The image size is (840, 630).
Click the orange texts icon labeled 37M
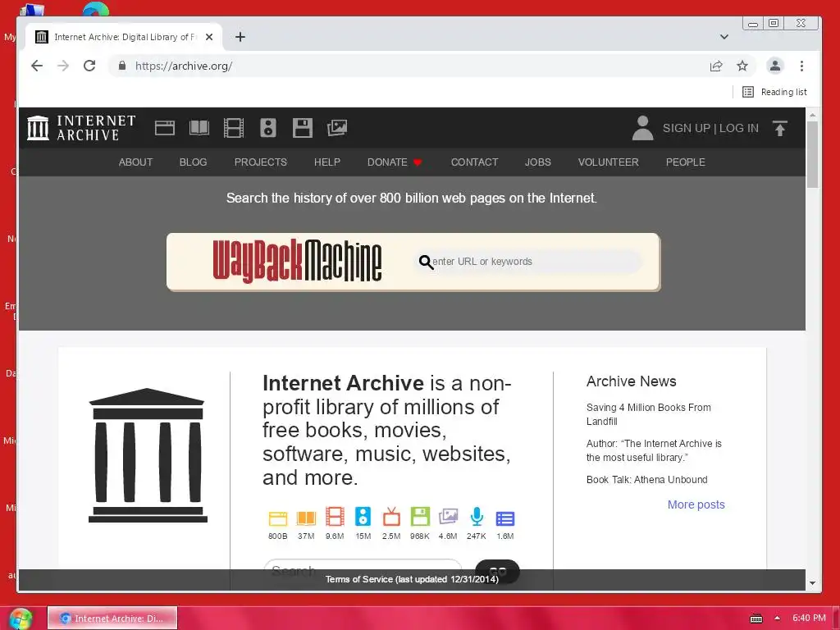pyautogui.click(x=306, y=518)
